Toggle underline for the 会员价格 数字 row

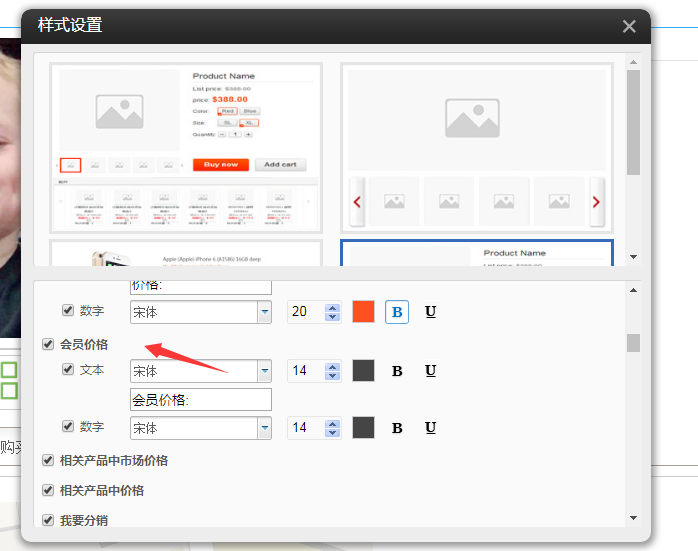[x=430, y=428]
